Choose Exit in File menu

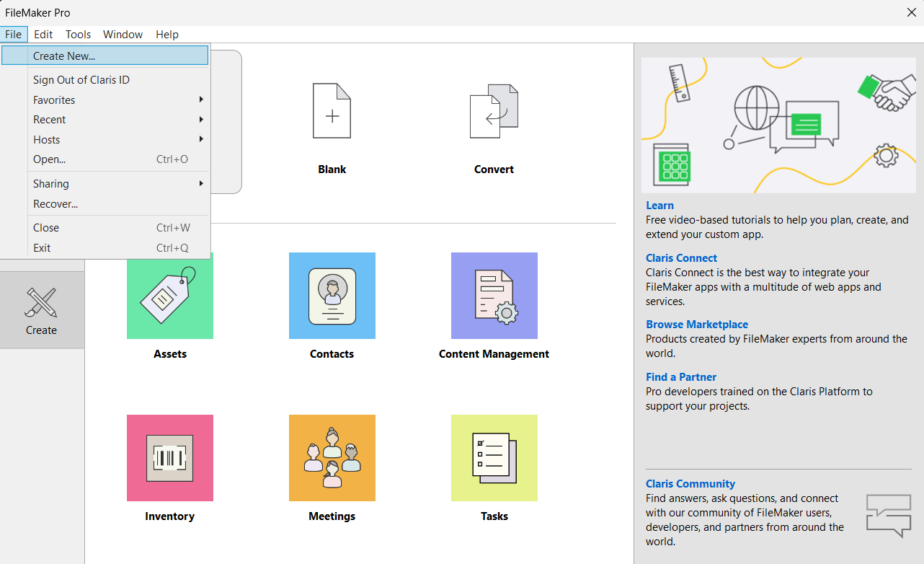point(105,248)
